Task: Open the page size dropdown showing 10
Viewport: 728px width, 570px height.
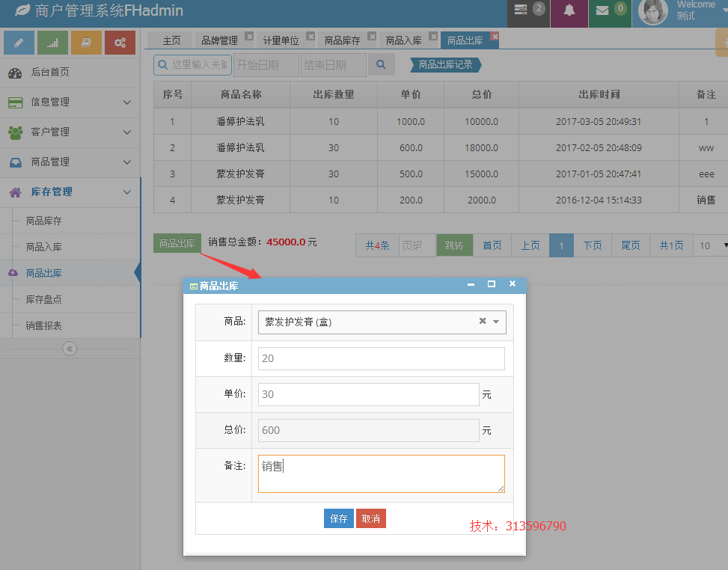Action: tap(712, 245)
